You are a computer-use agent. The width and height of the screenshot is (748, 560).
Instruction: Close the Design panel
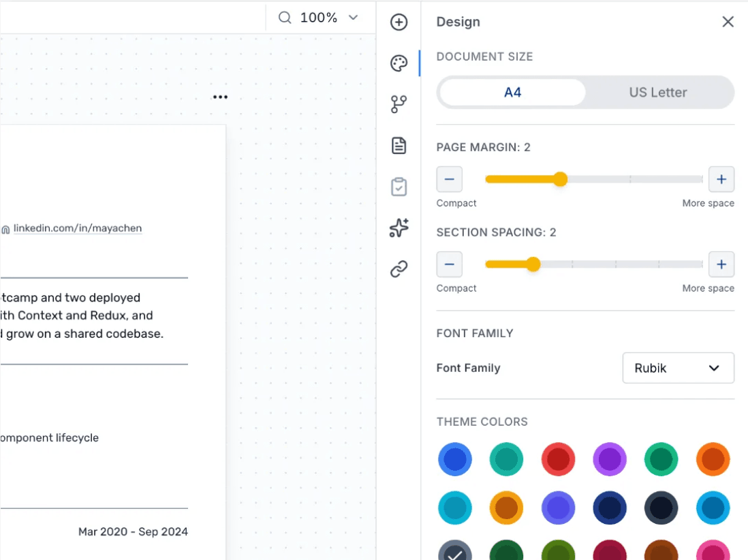click(728, 22)
